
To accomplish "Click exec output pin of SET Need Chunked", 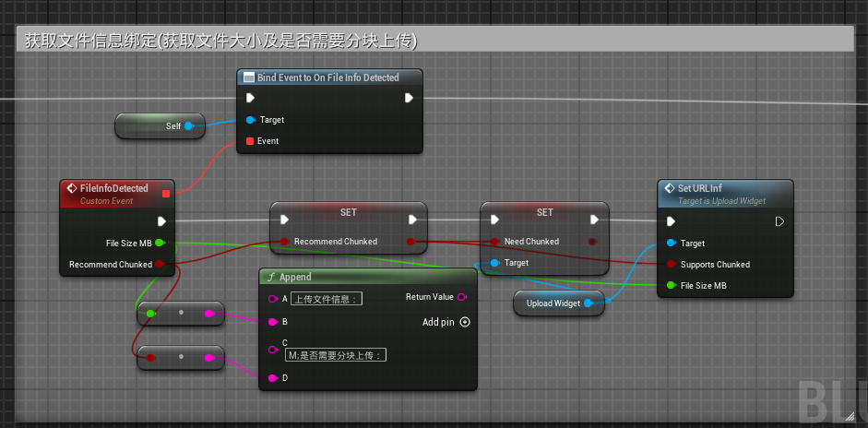I will [595, 220].
